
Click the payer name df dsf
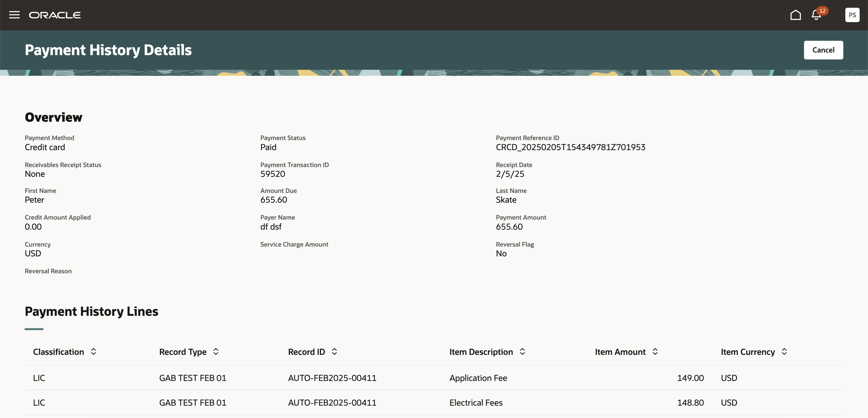(x=271, y=227)
